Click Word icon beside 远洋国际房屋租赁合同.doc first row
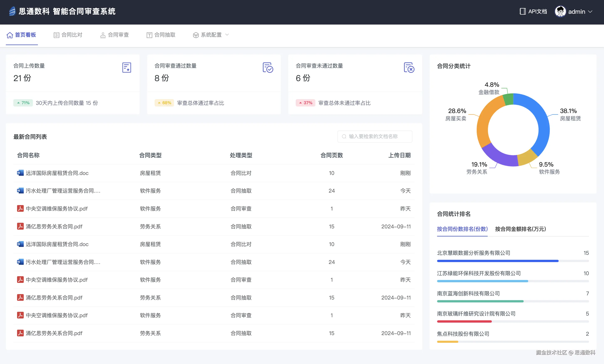Viewport: 604px width, 364px height. click(20, 173)
